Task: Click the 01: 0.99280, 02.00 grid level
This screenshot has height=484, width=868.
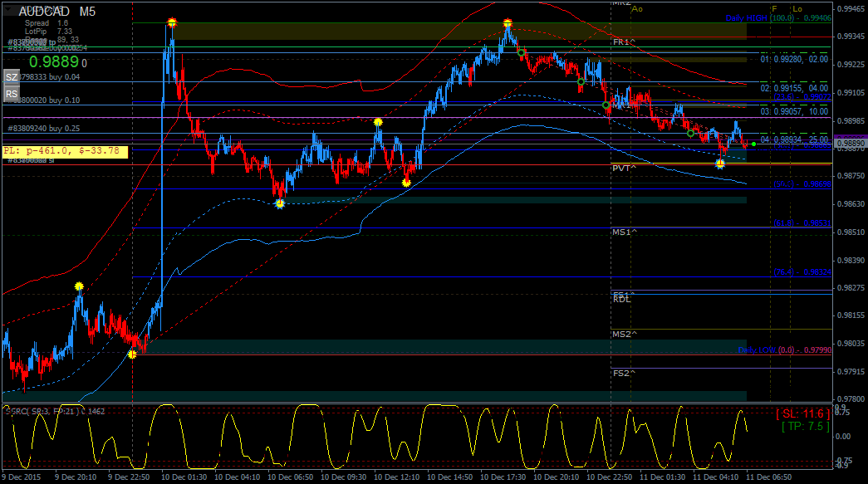Action: 794,59
